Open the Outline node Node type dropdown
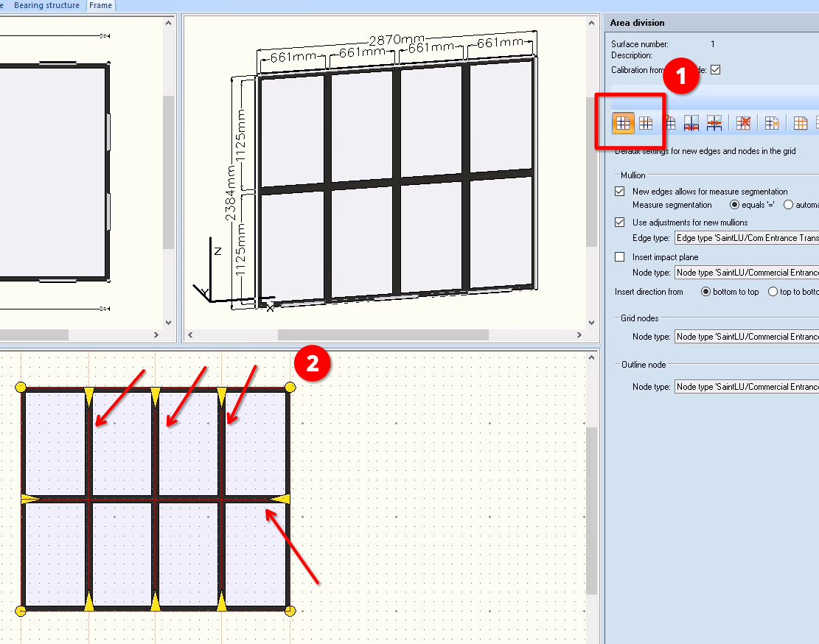The width and height of the screenshot is (819, 644). click(x=746, y=387)
